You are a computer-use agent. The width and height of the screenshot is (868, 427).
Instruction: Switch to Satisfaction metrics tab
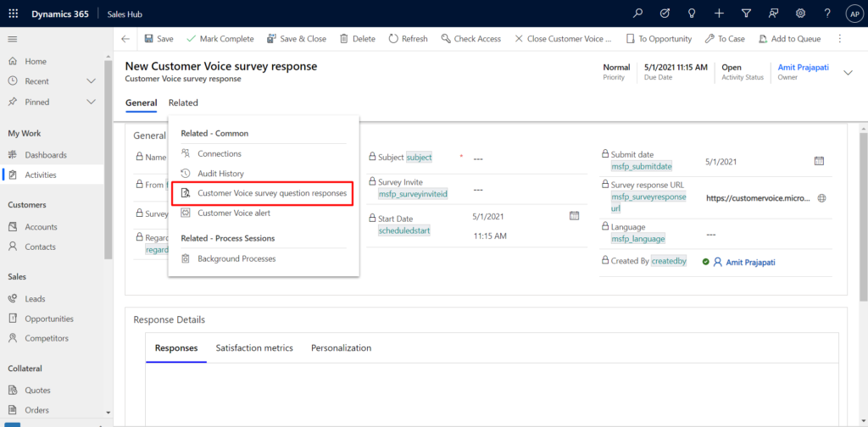(254, 348)
